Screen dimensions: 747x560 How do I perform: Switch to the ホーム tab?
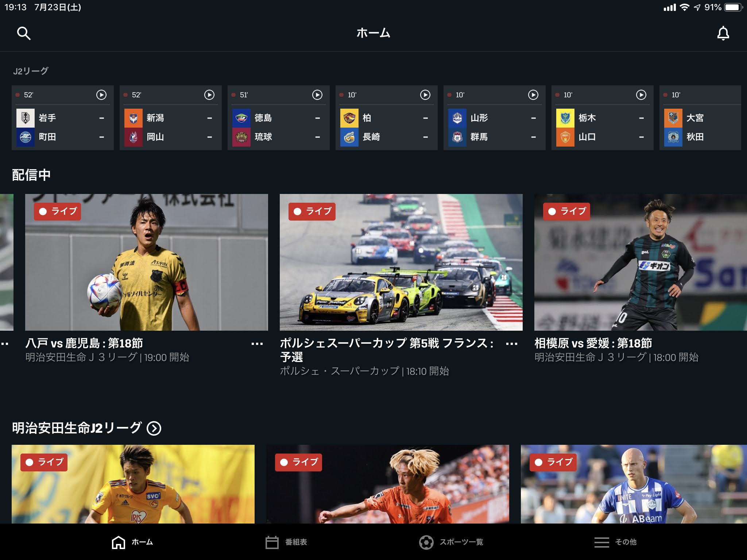[132, 542]
